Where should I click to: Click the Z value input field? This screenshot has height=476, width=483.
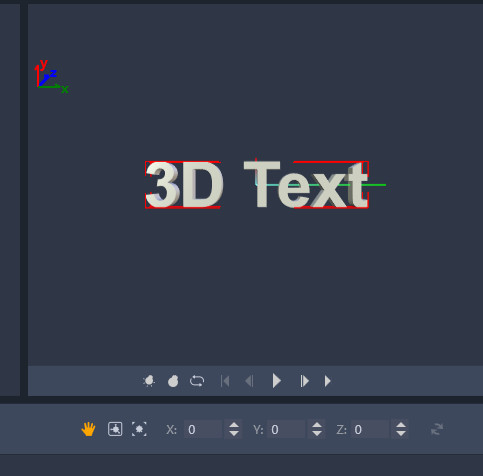[x=370, y=429]
